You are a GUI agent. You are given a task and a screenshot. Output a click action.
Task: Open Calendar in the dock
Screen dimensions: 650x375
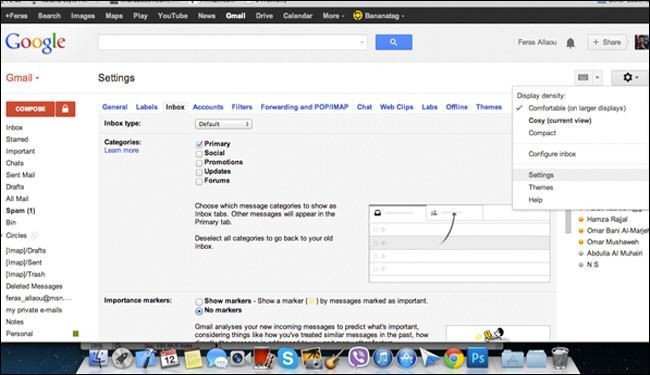coord(169,358)
